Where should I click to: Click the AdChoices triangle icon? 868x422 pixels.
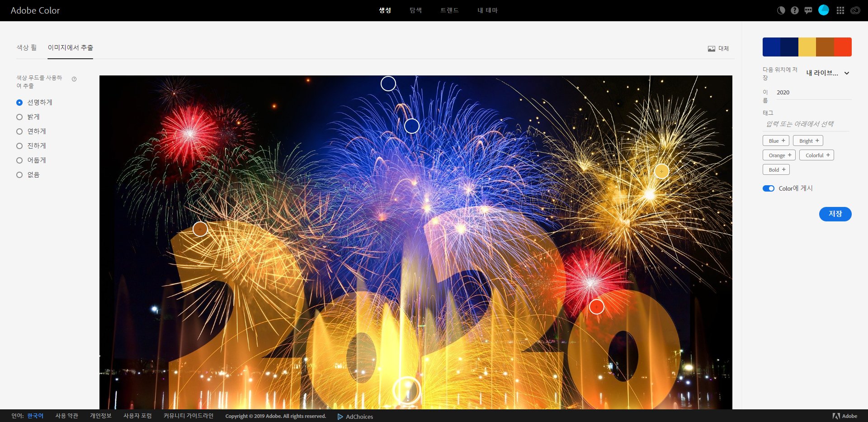click(340, 417)
